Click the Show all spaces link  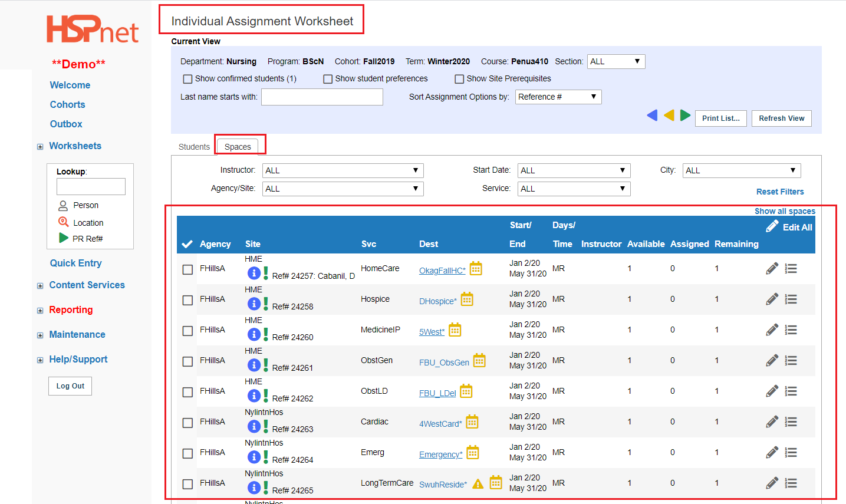click(x=785, y=211)
